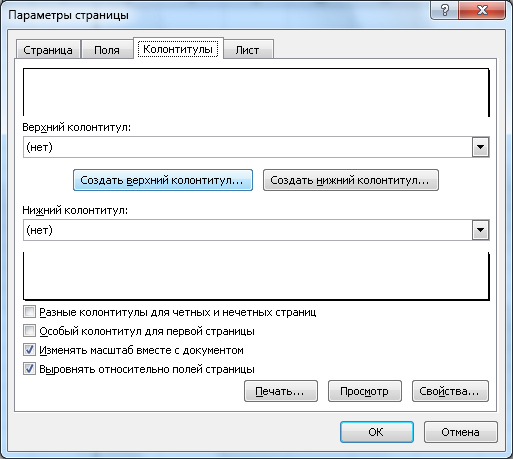The width and height of the screenshot is (513, 459).
Task: Expand the Нижний колонтитул dropdown arrow
Action: pyautogui.click(x=480, y=230)
